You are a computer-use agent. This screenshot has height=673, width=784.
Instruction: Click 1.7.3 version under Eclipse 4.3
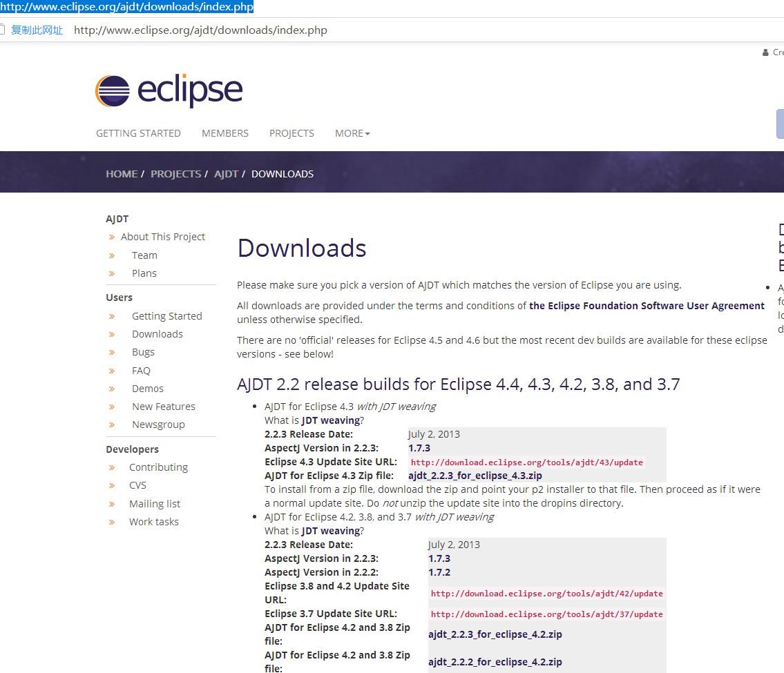click(x=419, y=448)
